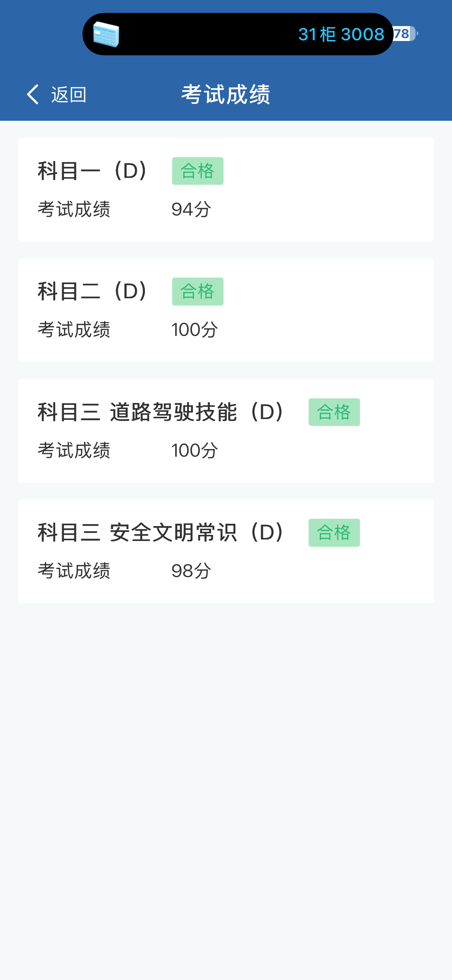
Task: Tap the 返回 back label
Action: tap(69, 94)
